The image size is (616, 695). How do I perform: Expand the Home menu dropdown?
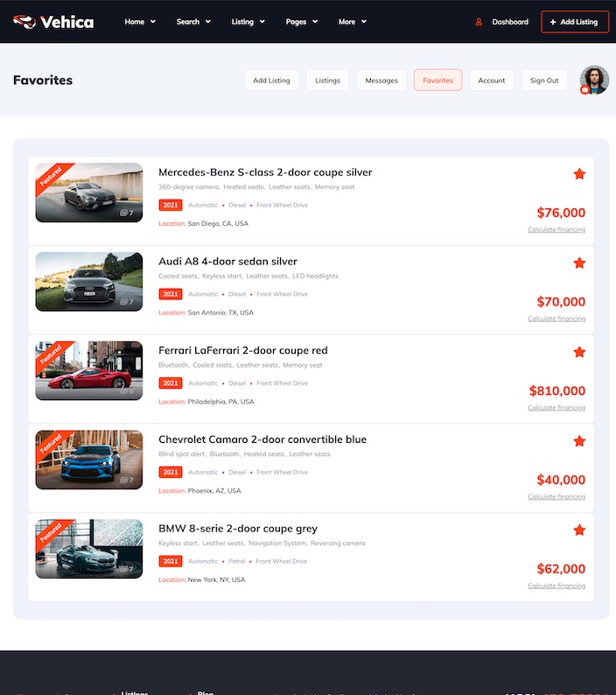click(140, 22)
